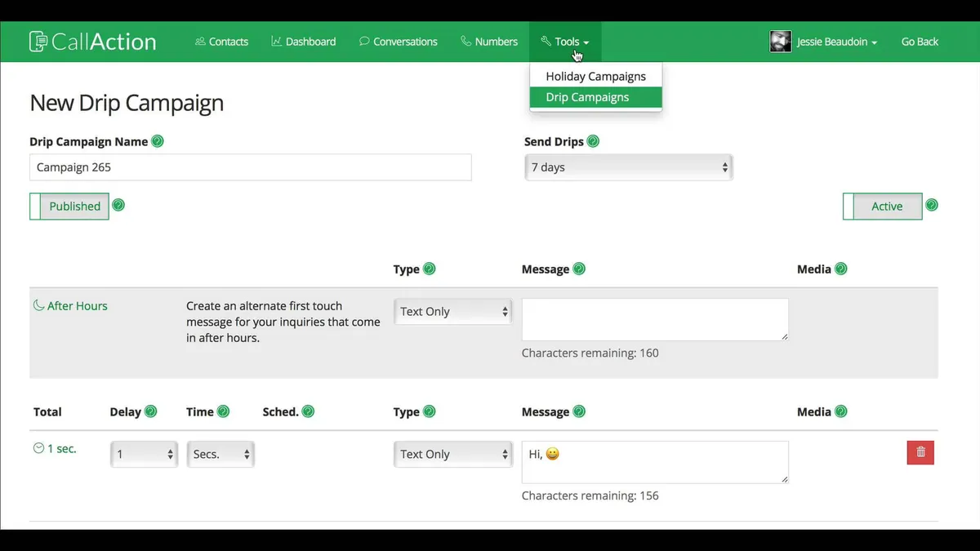Select Drip Campaigns from Tools menu
This screenshot has width=980, height=551.
tap(596, 97)
